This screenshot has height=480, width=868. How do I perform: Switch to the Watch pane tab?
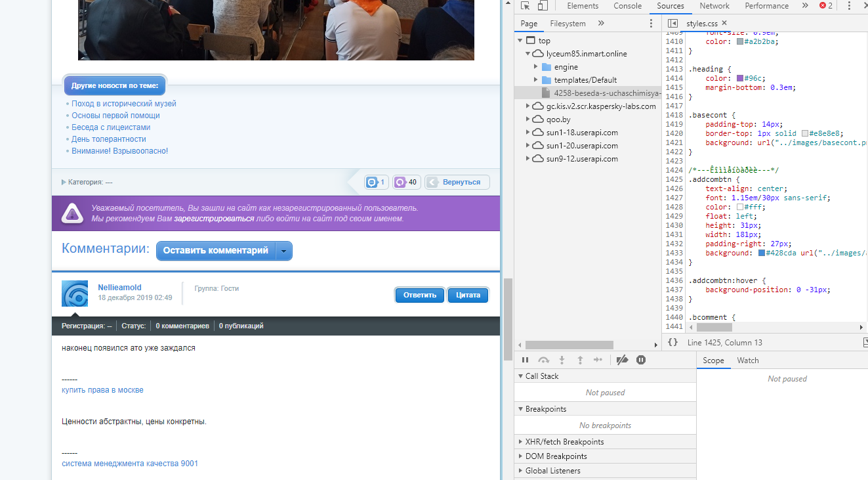[x=748, y=360]
